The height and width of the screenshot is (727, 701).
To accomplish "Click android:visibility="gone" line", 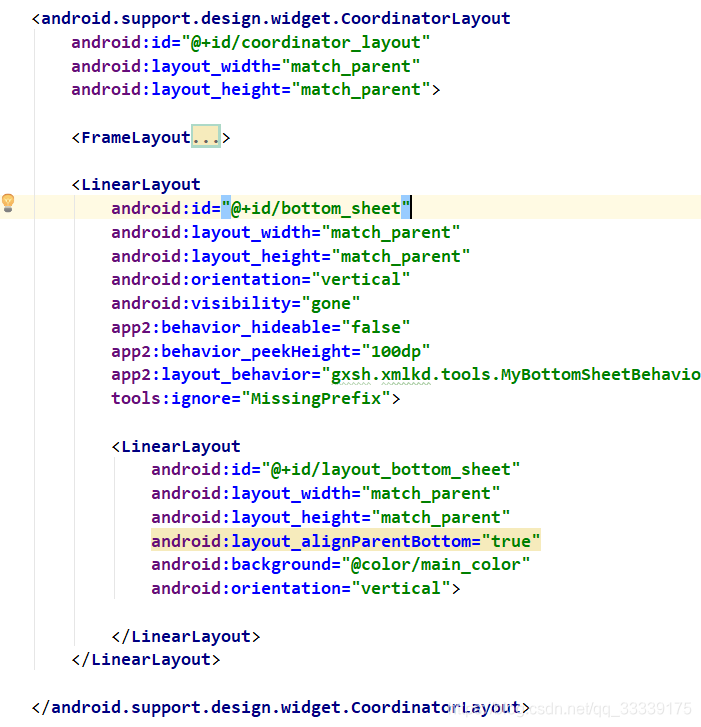I will [236, 303].
